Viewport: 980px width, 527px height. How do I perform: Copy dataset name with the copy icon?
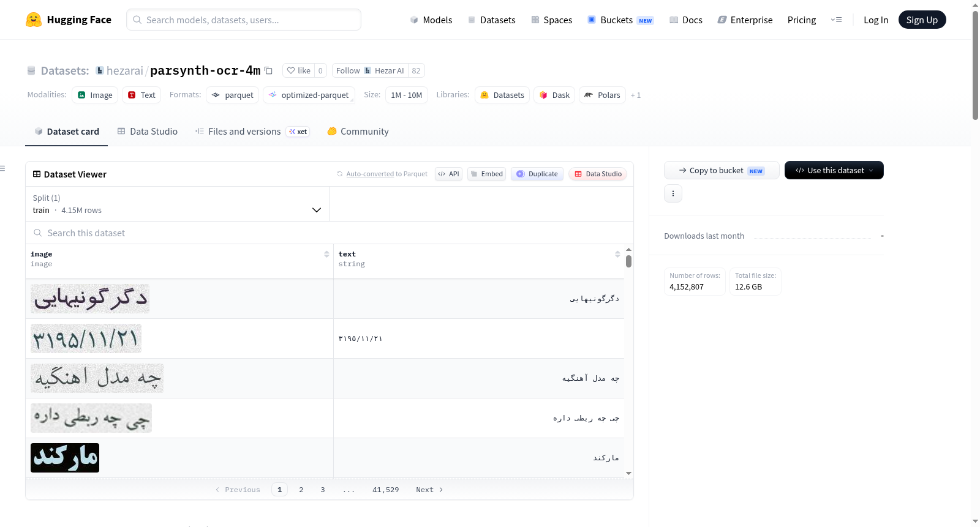(268, 70)
